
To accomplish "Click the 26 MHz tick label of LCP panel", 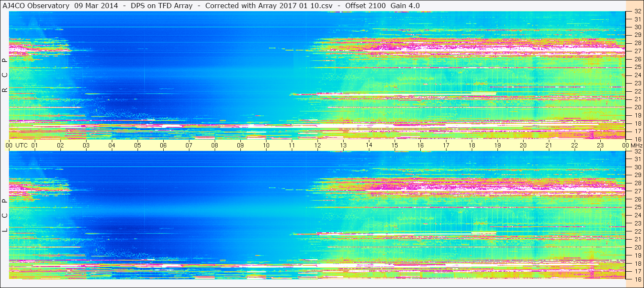I will coord(637,199).
